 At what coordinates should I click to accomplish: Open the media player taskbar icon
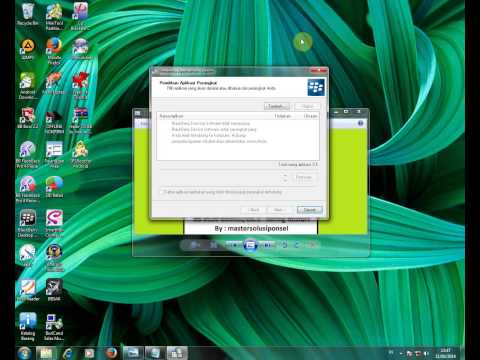coord(89,353)
